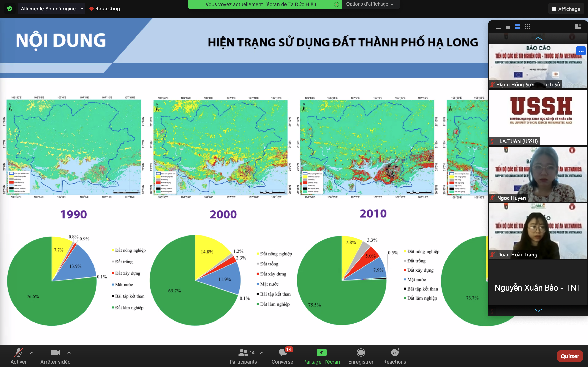Select Ngoc Huyen video thumbnail
This screenshot has height=367, width=588.
[x=538, y=174]
